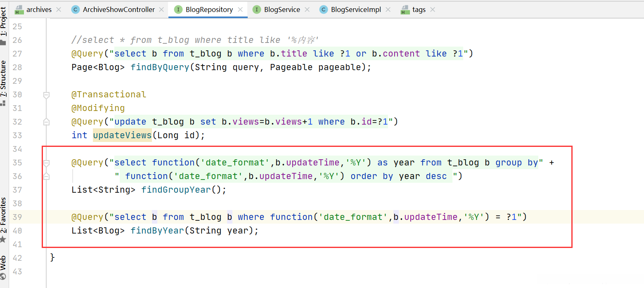Viewport: 644px width, 288px height.
Task: Click the tags HTML file icon
Action: click(405, 10)
